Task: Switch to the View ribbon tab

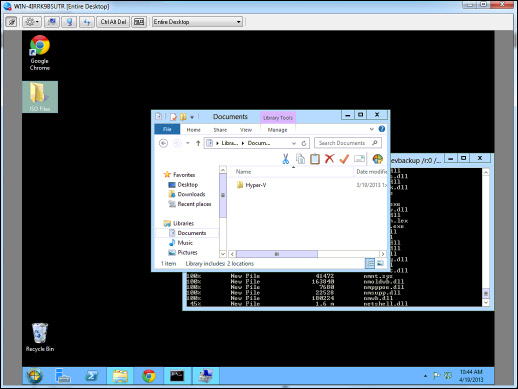Action: (246, 130)
